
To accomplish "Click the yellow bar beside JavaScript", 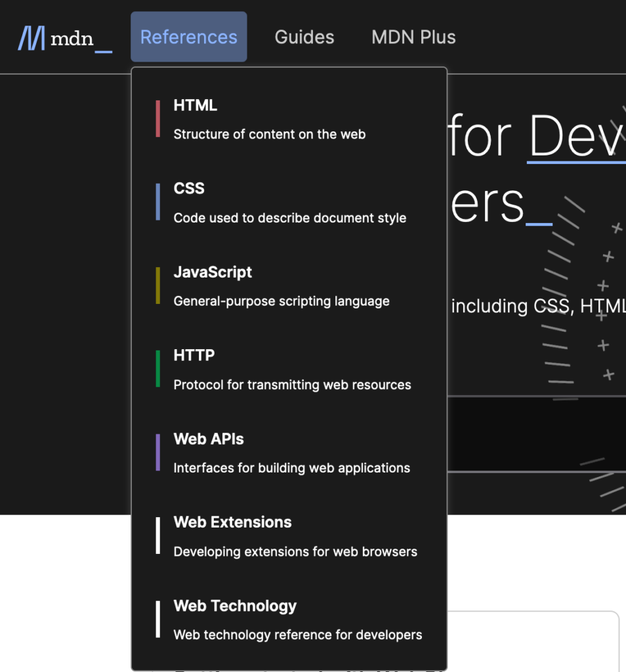I will 158,285.
